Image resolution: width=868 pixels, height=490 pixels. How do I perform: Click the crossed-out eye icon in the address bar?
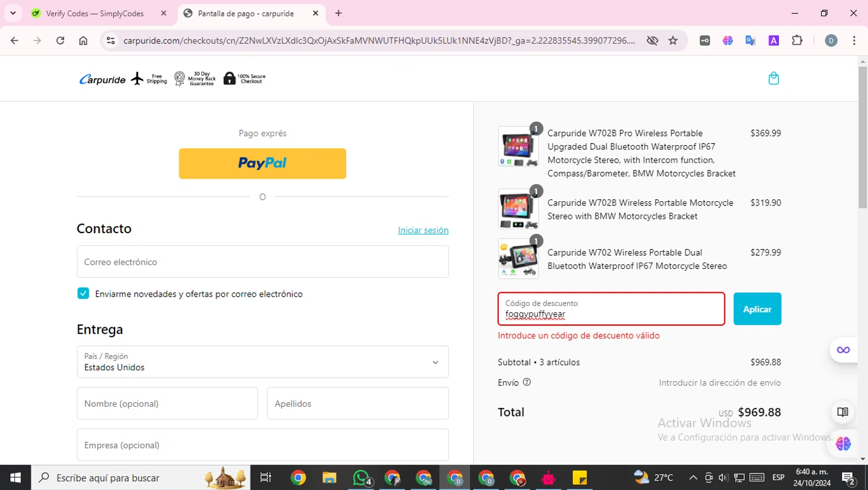tap(652, 40)
